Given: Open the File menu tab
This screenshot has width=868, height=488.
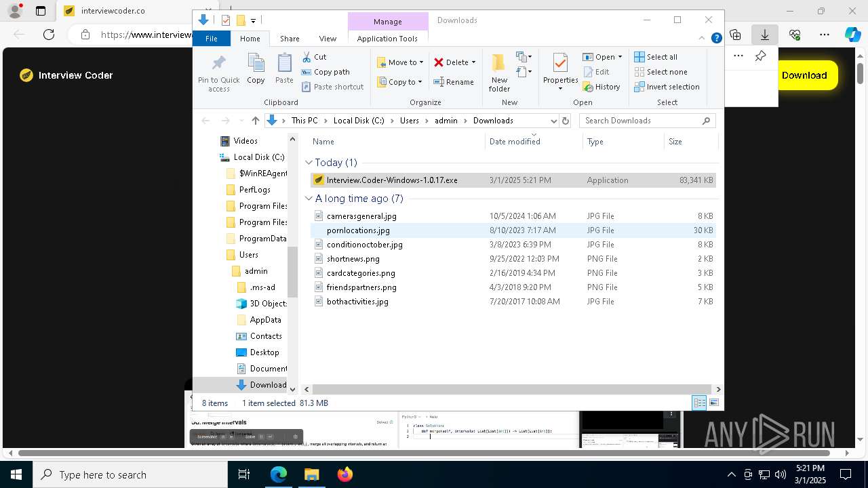Looking at the screenshot, I should (x=212, y=39).
